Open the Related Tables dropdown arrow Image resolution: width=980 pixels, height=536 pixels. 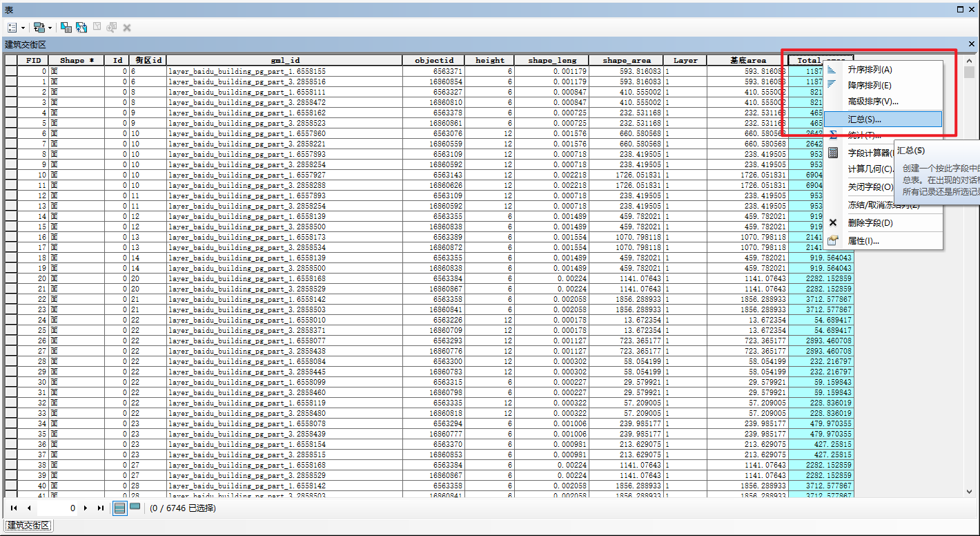[x=50, y=28]
